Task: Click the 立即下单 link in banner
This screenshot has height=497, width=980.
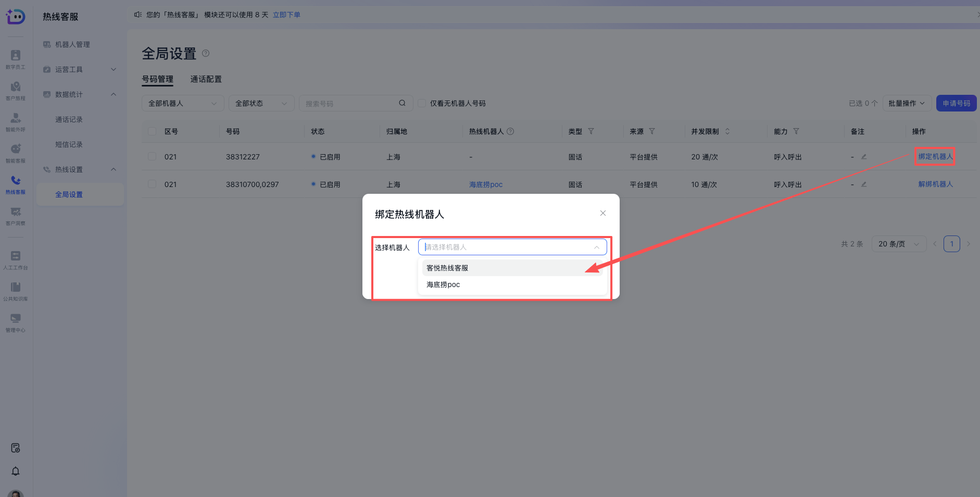Action: coord(286,15)
